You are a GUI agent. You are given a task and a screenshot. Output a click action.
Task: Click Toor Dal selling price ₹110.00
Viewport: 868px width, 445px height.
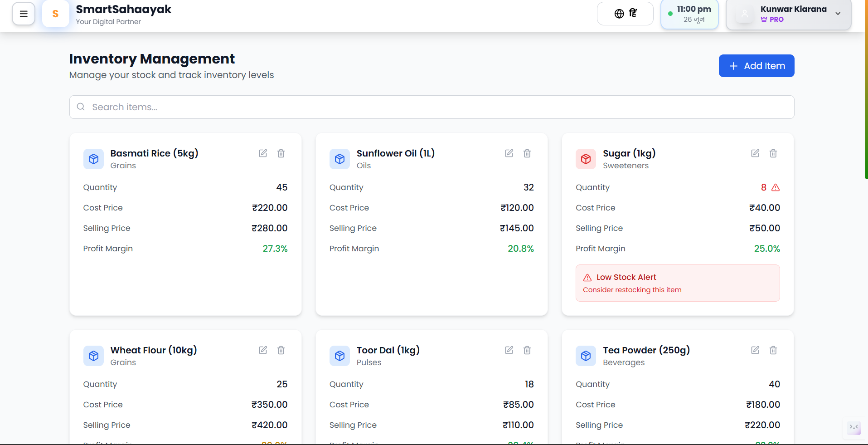coord(518,425)
